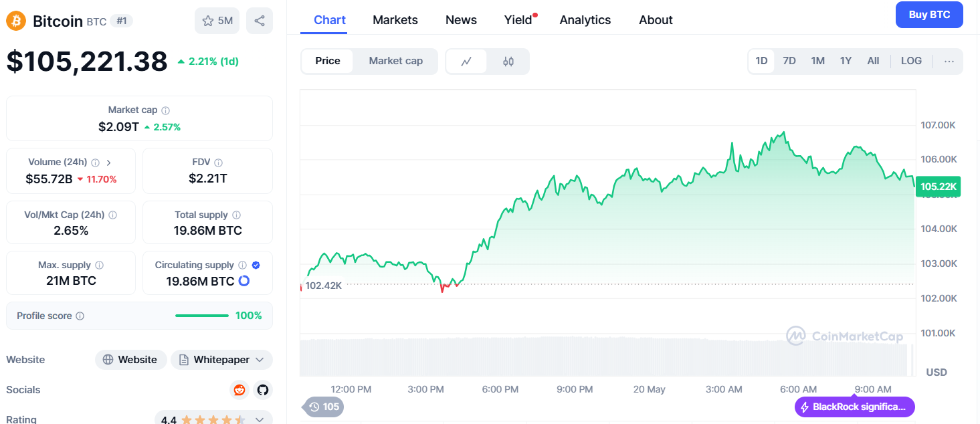Switch to line chart view
This screenshot has height=424, width=980.
(466, 62)
